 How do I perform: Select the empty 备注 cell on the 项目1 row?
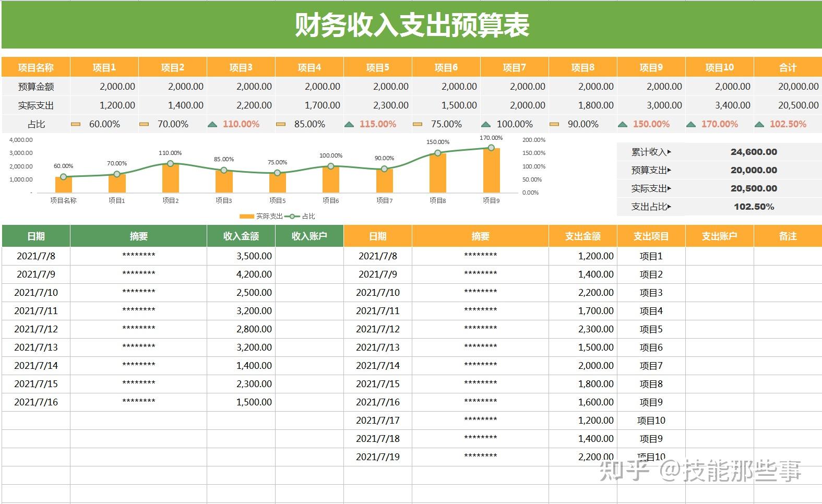[x=788, y=256]
